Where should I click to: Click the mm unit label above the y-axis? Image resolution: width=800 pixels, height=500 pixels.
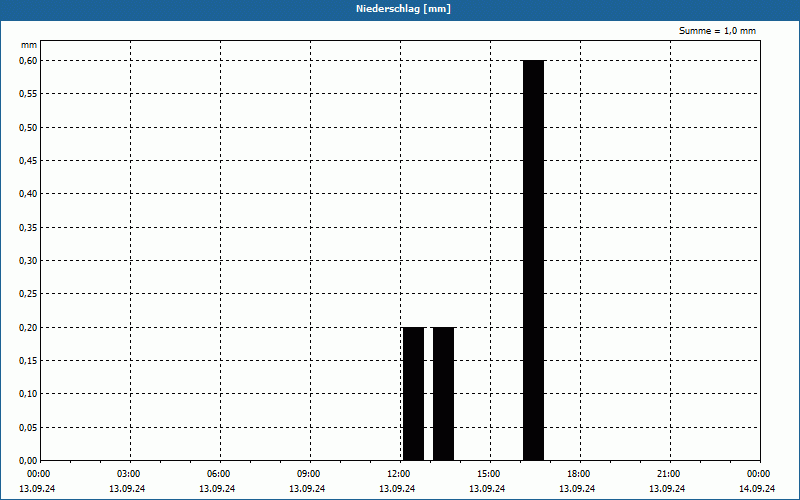(29, 45)
